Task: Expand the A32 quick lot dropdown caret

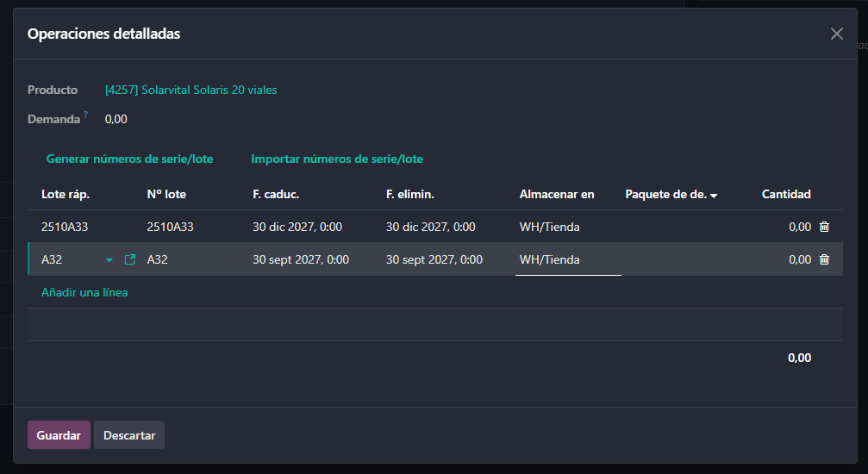Action: tap(109, 259)
